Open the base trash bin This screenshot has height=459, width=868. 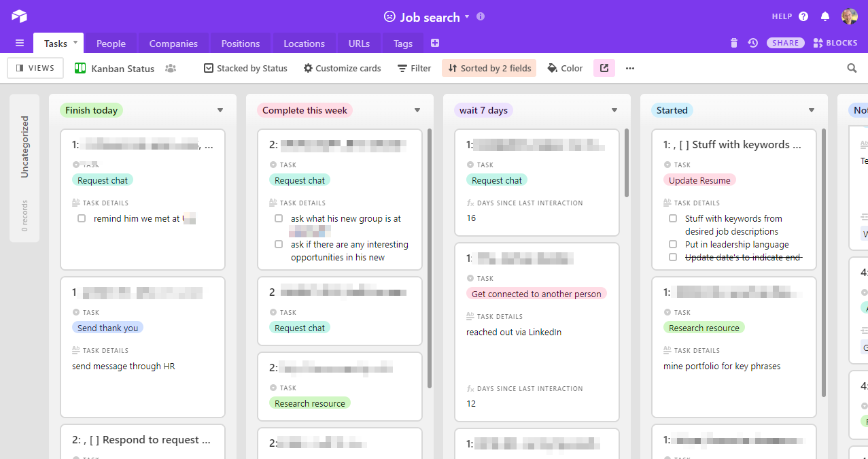click(733, 43)
